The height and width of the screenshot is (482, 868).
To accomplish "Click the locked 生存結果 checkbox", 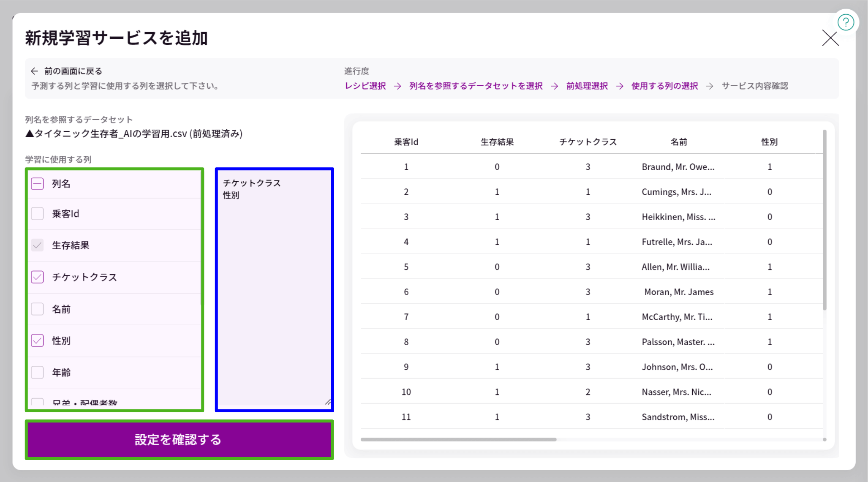I will coord(37,245).
